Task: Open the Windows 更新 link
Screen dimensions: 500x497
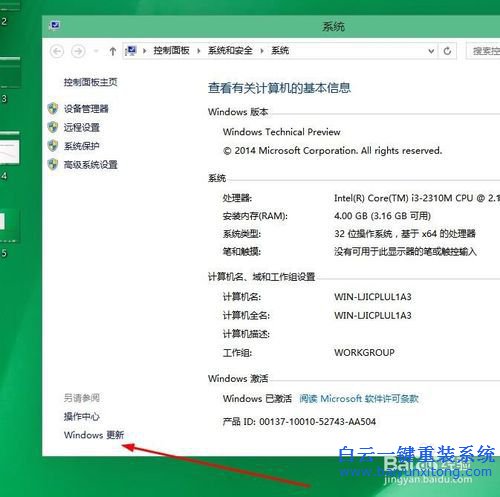Action: point(94,435)
